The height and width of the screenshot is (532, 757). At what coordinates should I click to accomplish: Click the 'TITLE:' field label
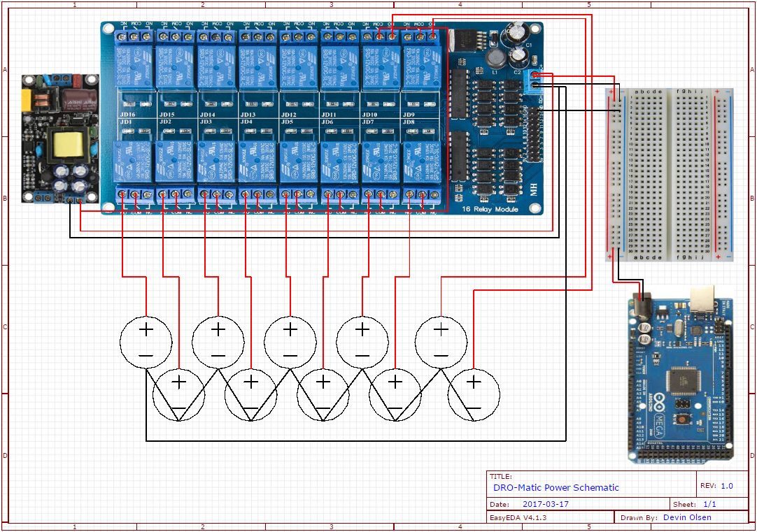click(x=501, y=476)
